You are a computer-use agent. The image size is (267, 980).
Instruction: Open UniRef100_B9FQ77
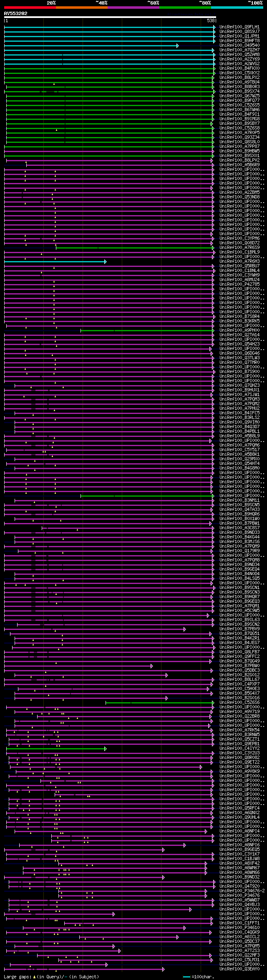239,101
